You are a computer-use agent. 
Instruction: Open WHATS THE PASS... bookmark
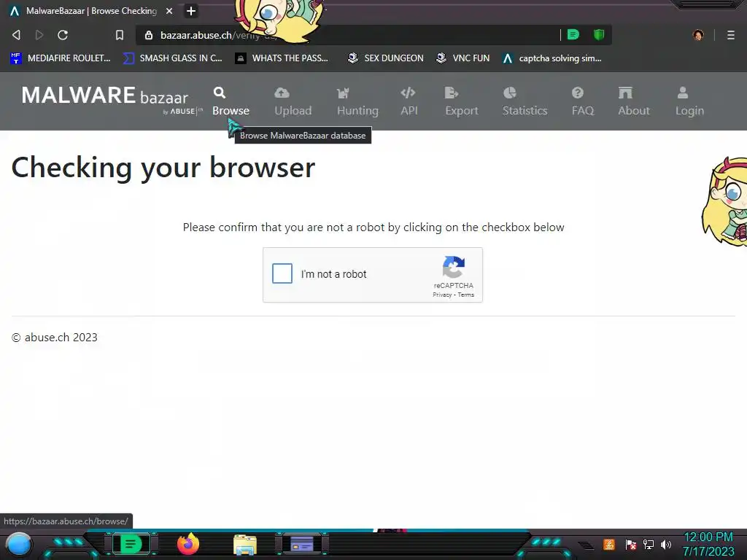click(282, 58)
